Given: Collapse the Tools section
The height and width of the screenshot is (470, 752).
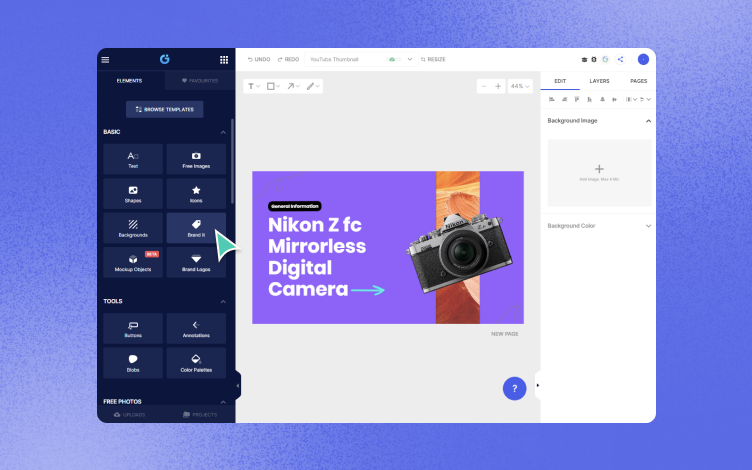Looking at the screenshot, I should click(x=223, y=302).
